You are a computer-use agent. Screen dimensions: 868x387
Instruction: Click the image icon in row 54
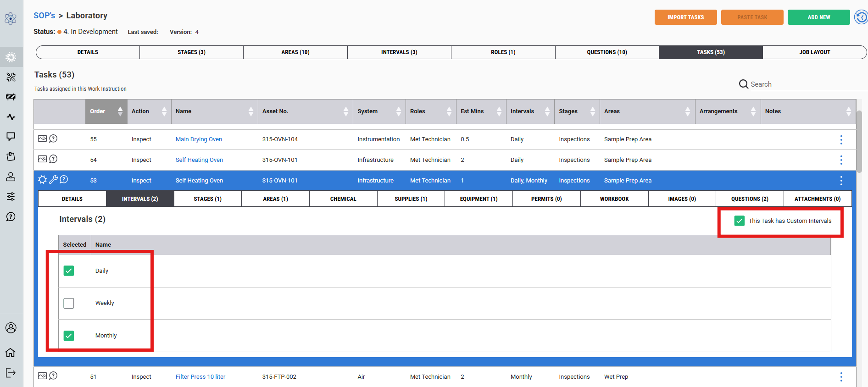[42, 159]
